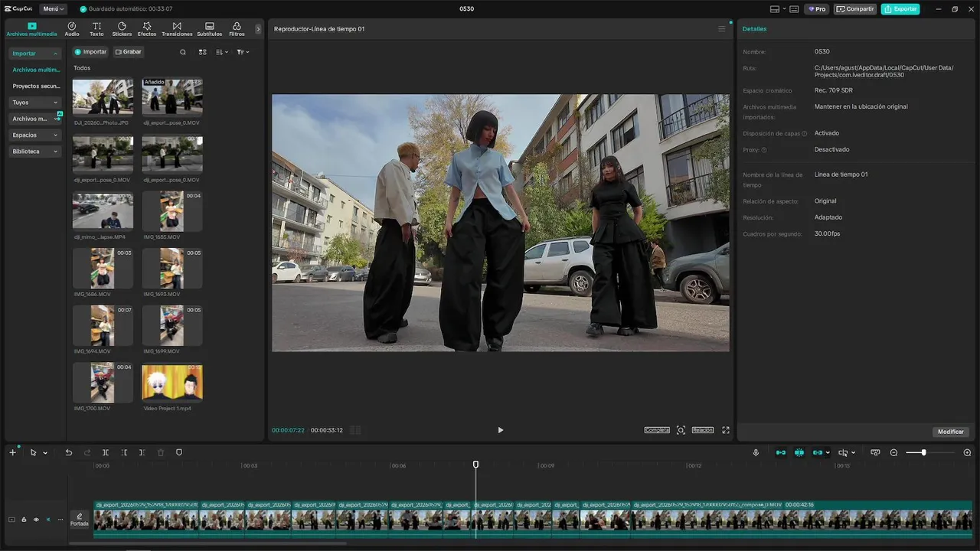The height and width of the screenshot is (551, 980).
Task: Expand the Tuyos section
Action: click(x=34, y=102)
